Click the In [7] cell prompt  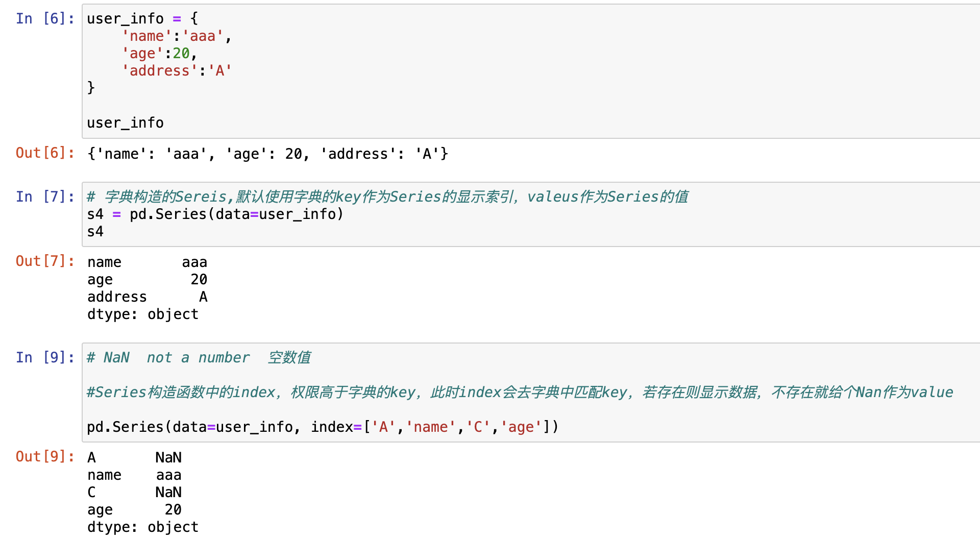tap(45, 197)
